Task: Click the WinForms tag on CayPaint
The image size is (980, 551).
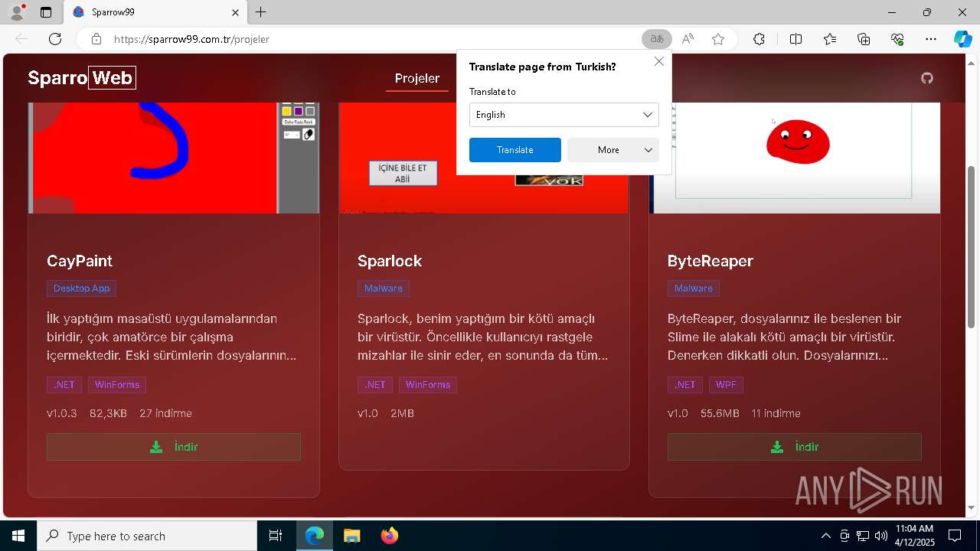Action: tap(117, 385)
